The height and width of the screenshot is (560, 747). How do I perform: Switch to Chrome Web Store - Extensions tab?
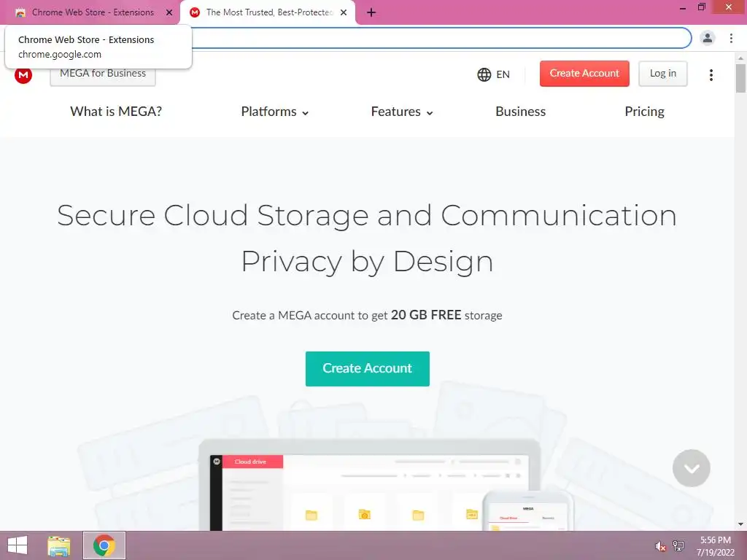pyautogui.click(x=93, y=12)
